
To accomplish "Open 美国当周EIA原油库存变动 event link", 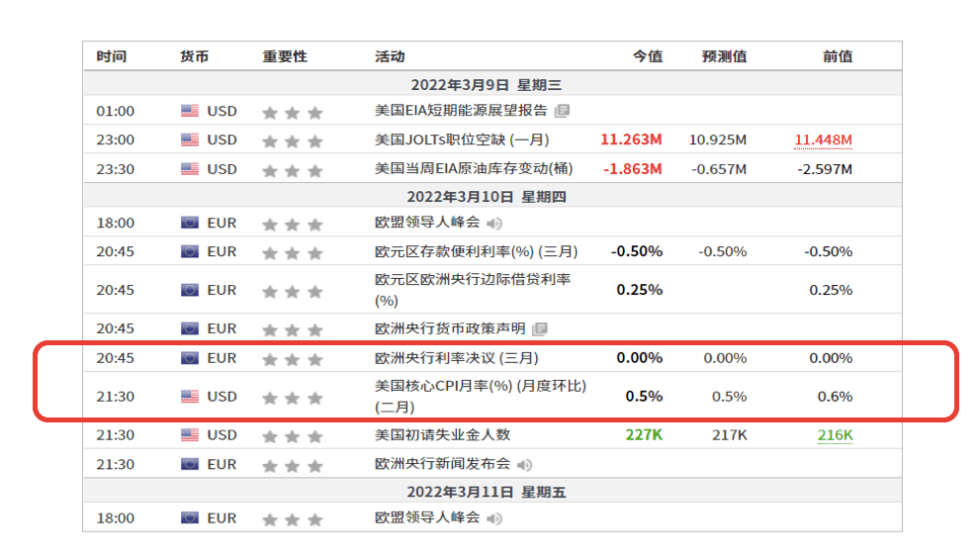I will [x=474, y=169].
